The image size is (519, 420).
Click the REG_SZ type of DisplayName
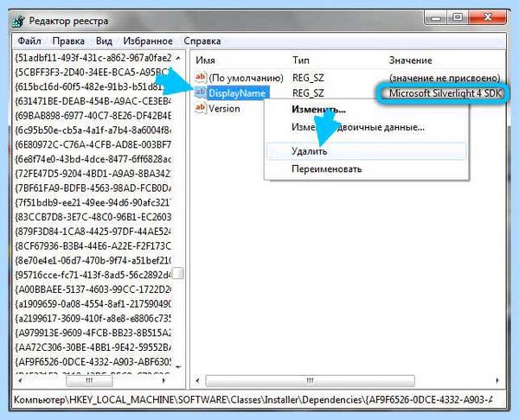[x=308, y=93]
